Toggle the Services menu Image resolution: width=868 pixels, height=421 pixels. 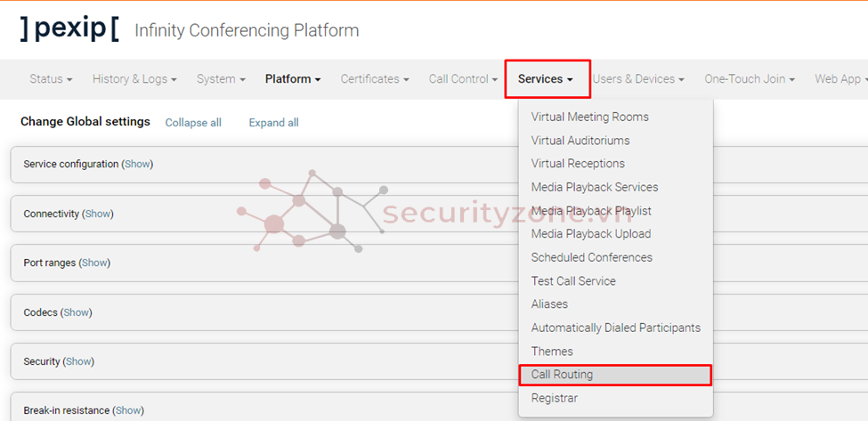tap(547, 79)
